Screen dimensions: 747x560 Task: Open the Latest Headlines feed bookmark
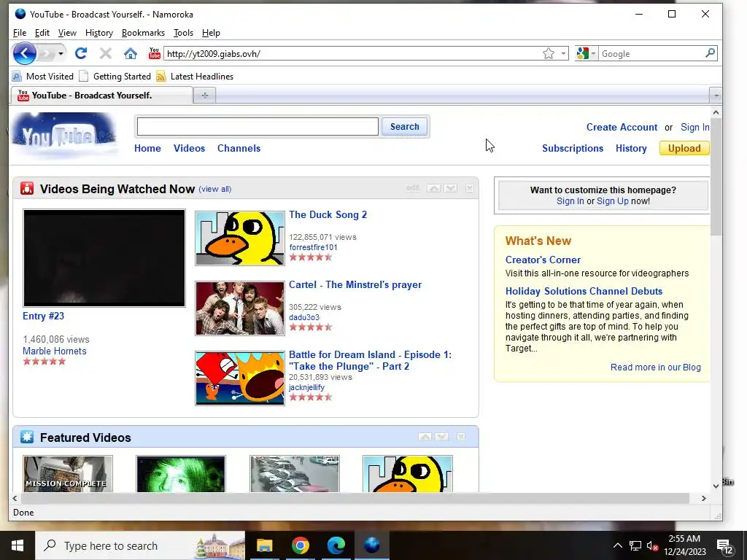(195, 76)
